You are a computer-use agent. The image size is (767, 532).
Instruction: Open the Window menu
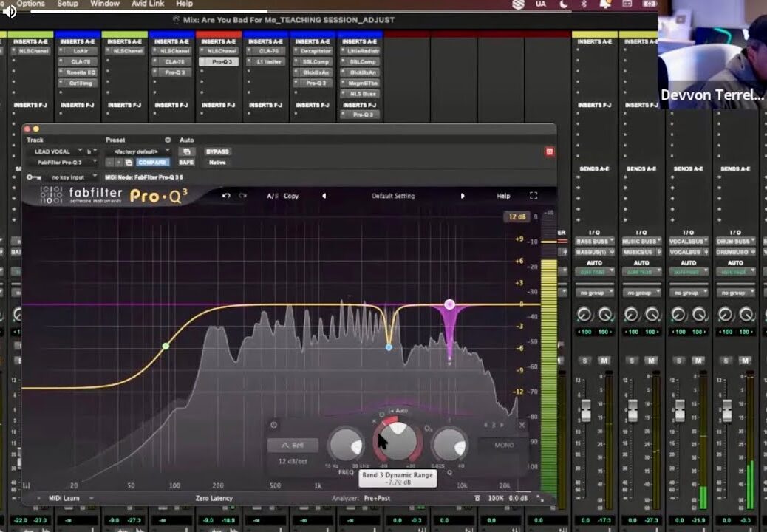[x=105, y=4]
